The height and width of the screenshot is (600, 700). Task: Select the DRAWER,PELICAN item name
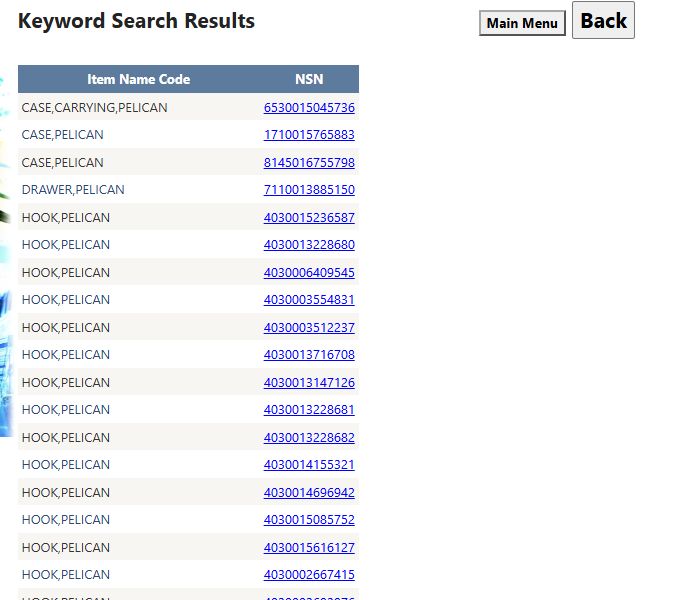click(x=73, y=190)
